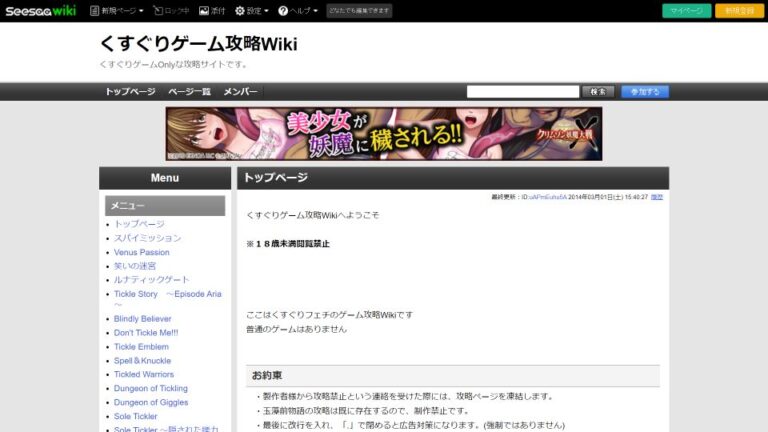Click the help question mark icon
The image size is (768, 432).
coord(283,11)
